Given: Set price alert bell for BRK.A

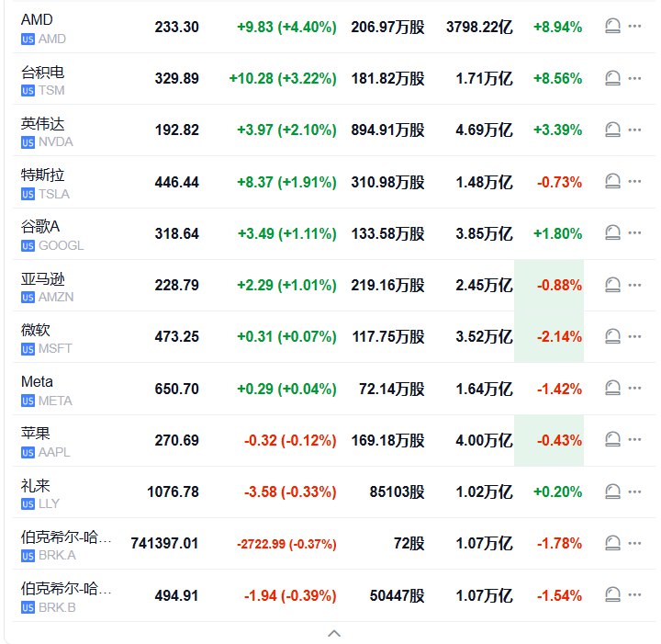Looking at the screenshot, I should [x=612, y=543].
